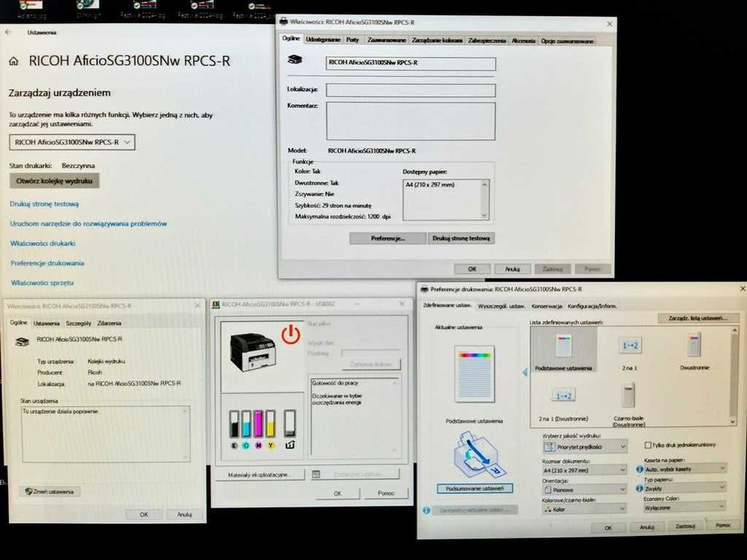Select the Dwustronnie preset icon
747x560 pixels.
click(694, 346)
